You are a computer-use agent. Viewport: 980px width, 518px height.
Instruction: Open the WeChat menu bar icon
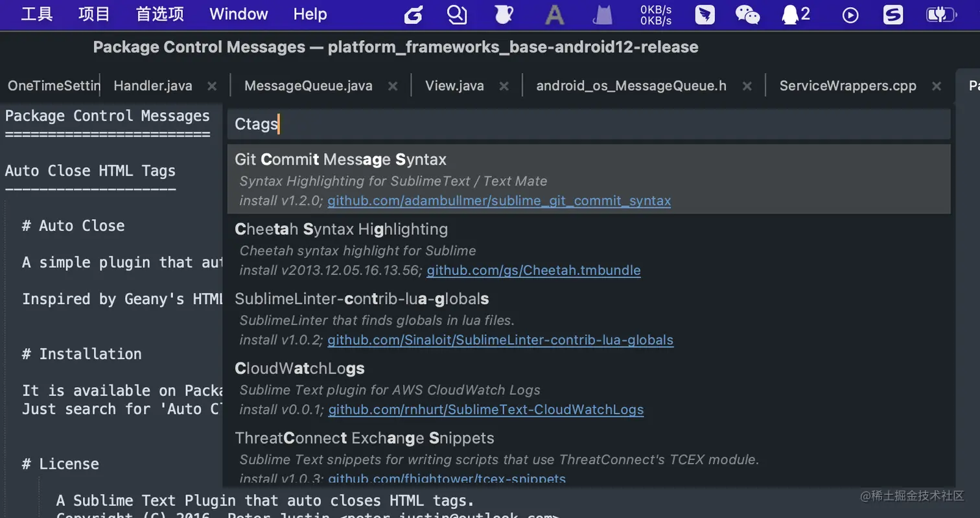tap(747, 15)
